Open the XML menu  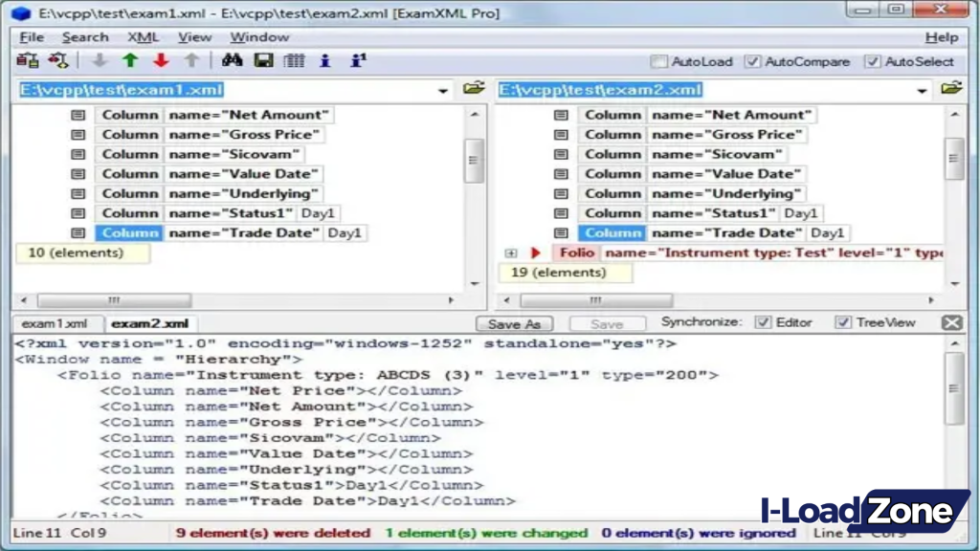click(x=144, y=36)
